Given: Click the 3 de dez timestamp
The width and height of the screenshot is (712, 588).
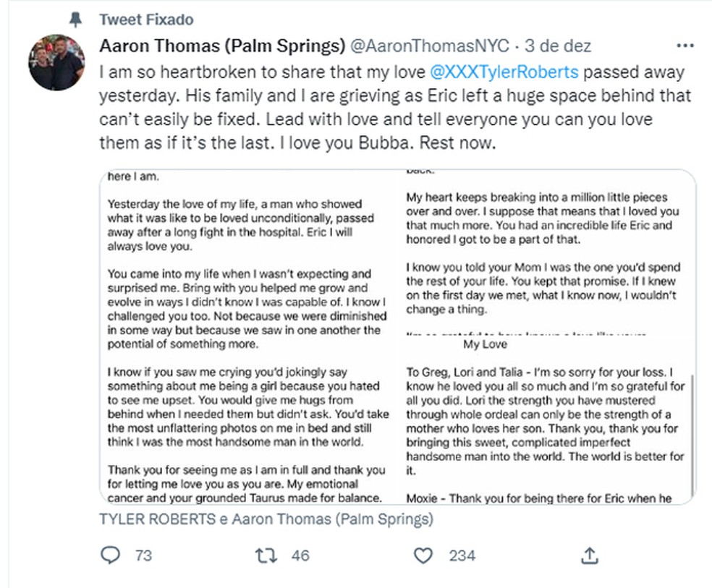Looking at the screenshot, I should pos(558,46).
